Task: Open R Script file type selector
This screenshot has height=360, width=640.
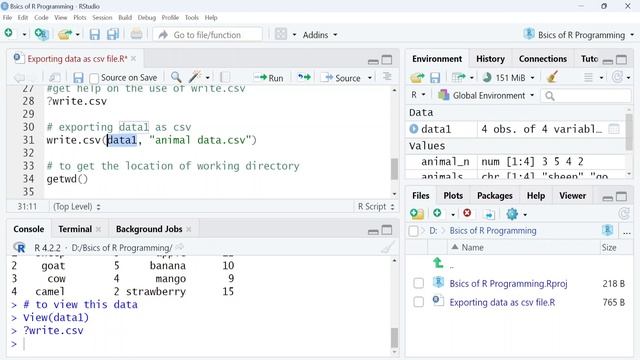Action: coord(376,207)
